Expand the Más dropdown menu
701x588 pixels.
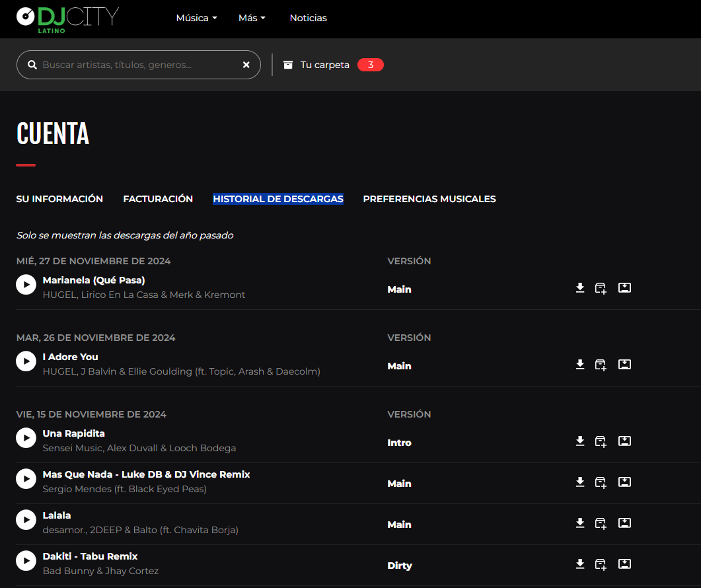252,18
